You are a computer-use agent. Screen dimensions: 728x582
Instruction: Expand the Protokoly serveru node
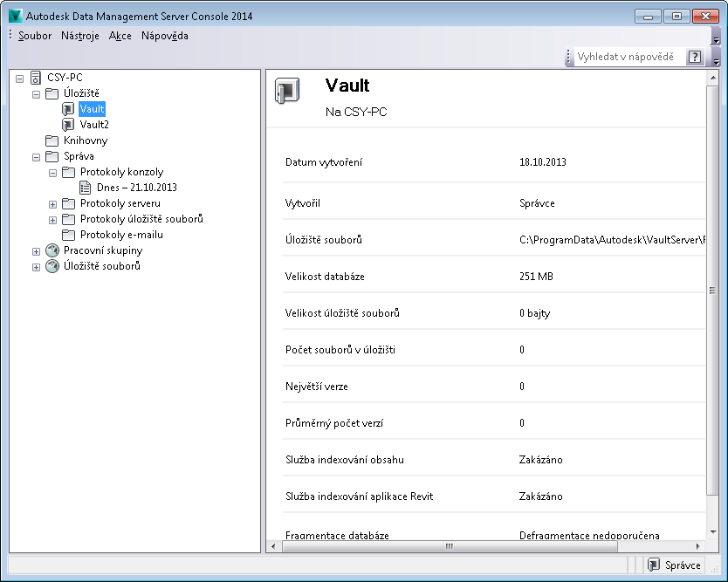(x=53, y=205)
